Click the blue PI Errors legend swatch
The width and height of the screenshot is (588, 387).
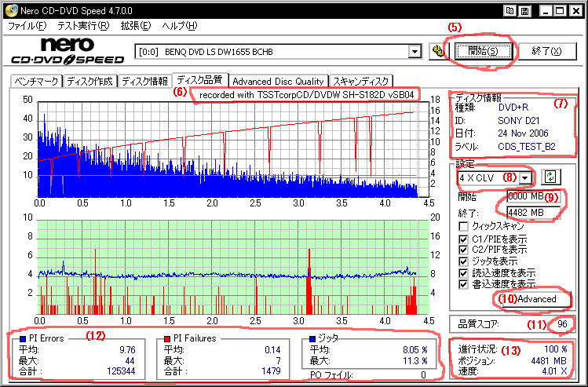[22, 339]
